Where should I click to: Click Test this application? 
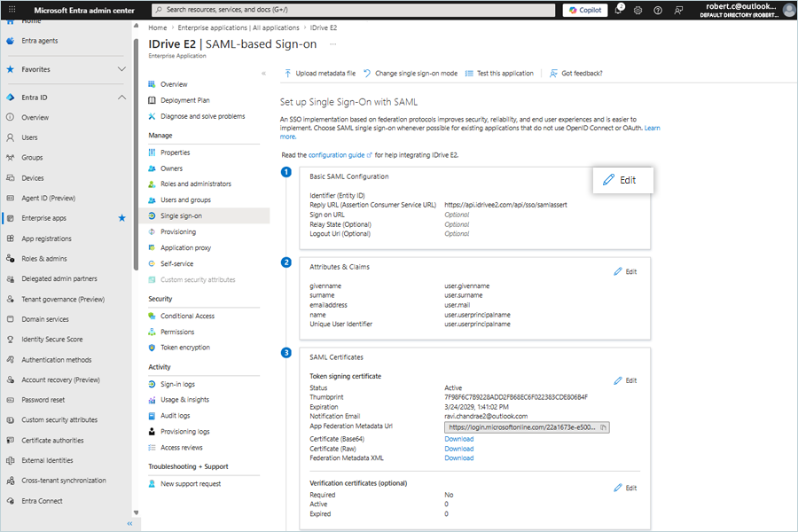pyautogui.click(x=500, y=74)
